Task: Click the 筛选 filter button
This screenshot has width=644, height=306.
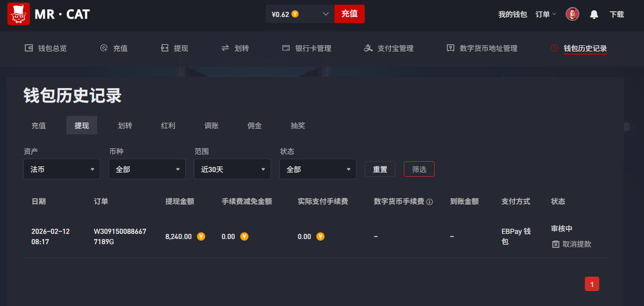Action: pos(419,169)
